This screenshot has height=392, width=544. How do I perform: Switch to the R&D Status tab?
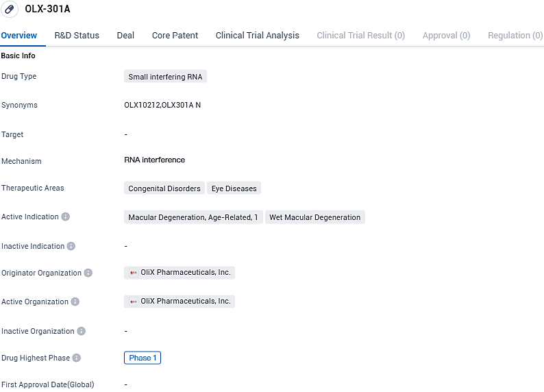coord(77,36)
